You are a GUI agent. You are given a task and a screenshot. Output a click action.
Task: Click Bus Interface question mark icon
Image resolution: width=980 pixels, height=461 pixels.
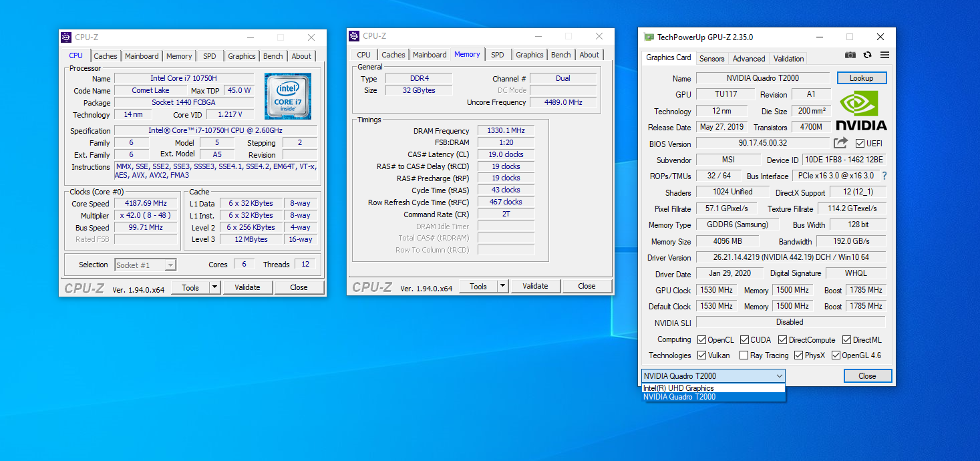pos(884,176)
